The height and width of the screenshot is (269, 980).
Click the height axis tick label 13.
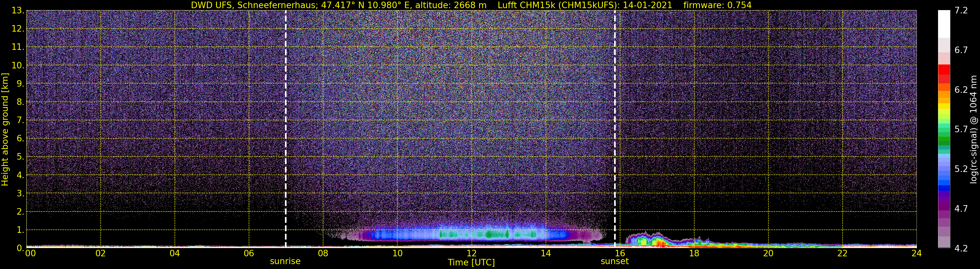pos(17,11)
